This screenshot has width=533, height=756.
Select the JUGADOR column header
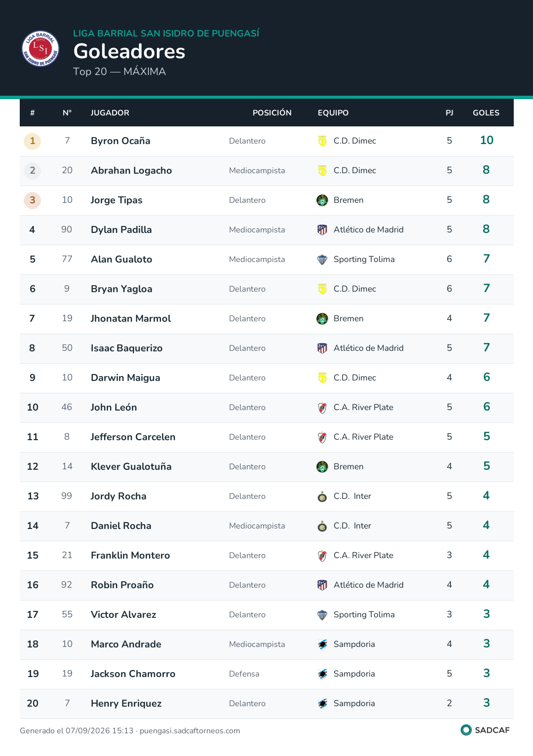click(x=110, y=113)
